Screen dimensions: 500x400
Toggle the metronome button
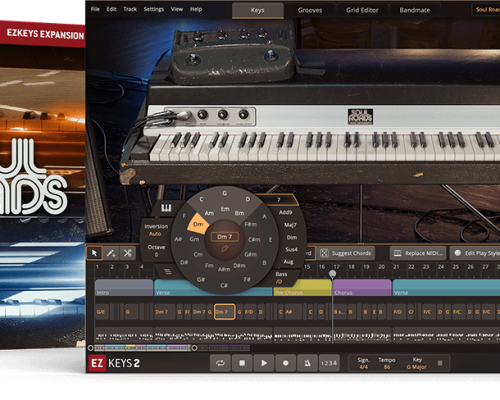pyautogui.click(x=307, y=363)
